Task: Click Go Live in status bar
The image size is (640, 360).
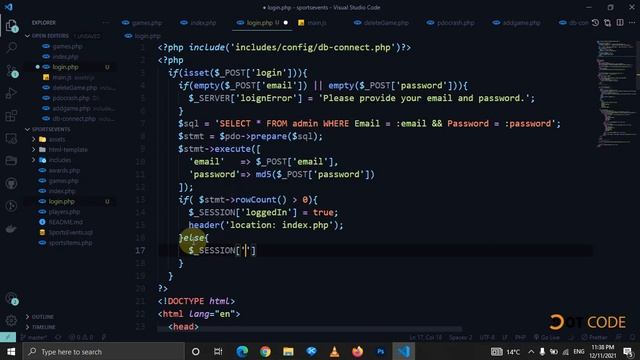Action: [x=546, y=337]
